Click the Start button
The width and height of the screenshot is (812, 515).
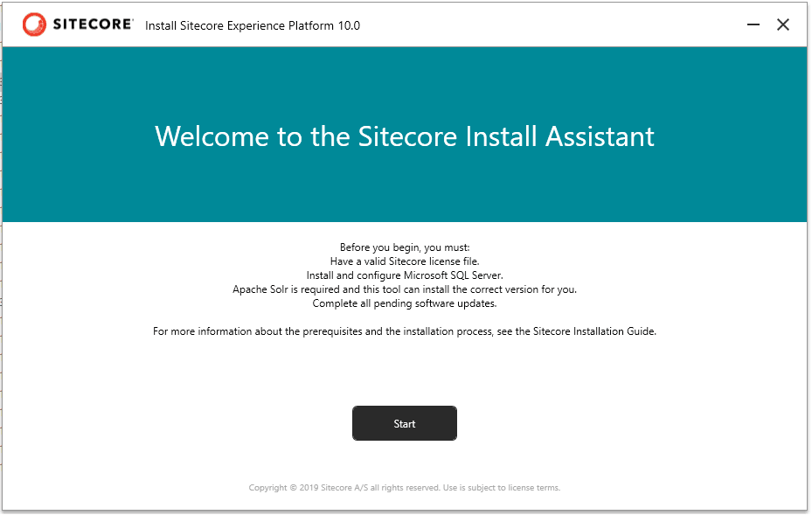pos(405,423)
